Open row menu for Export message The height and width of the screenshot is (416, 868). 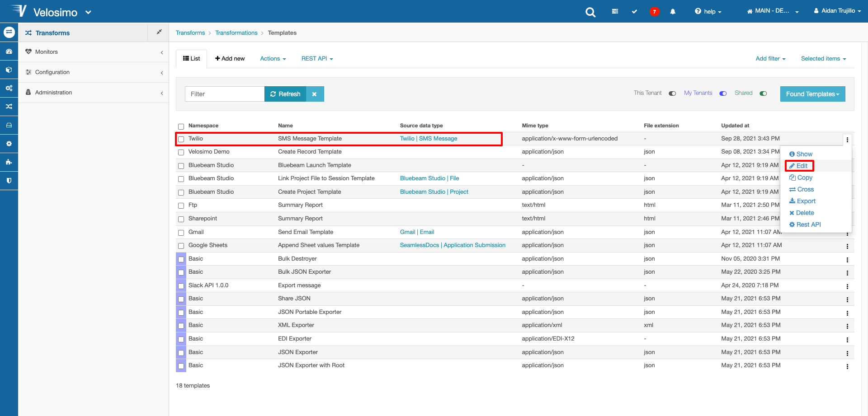click(847, 286)
